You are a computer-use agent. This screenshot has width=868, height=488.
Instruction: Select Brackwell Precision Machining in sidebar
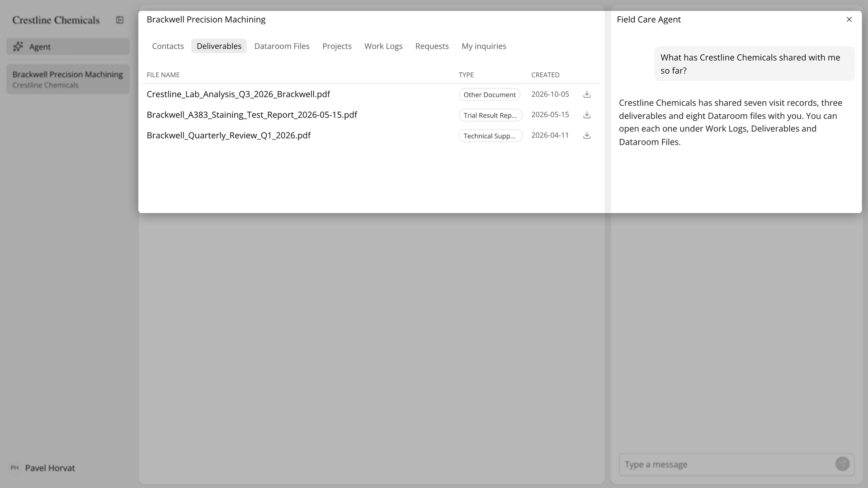pos(68,79)
